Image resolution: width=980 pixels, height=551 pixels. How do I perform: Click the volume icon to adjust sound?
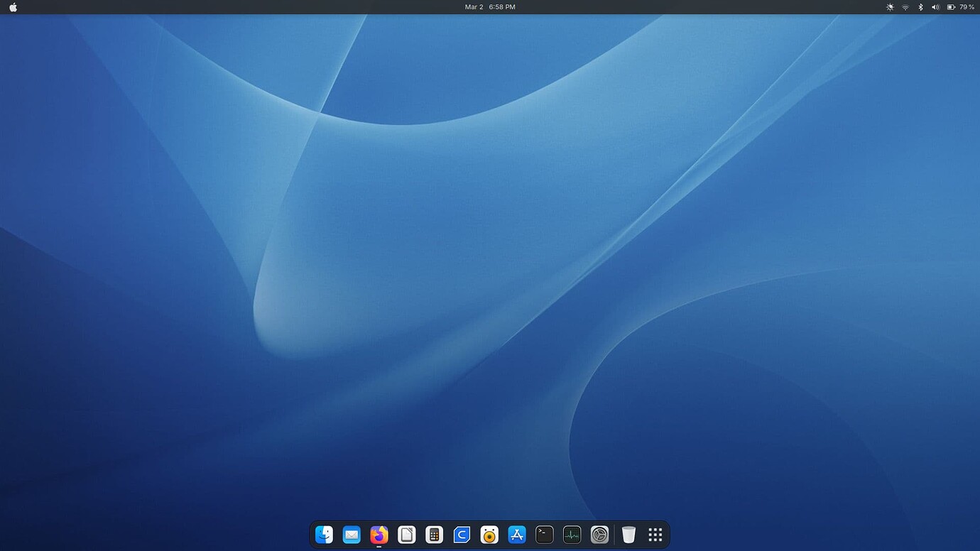coord(935,7)
